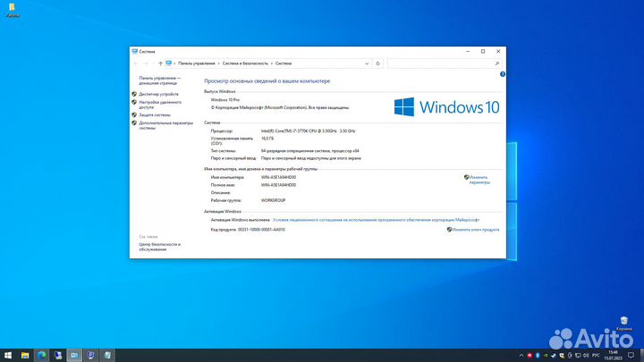Select the Корзина recycle bin desktop icon
644x362 pixels.
pos(624,324)
